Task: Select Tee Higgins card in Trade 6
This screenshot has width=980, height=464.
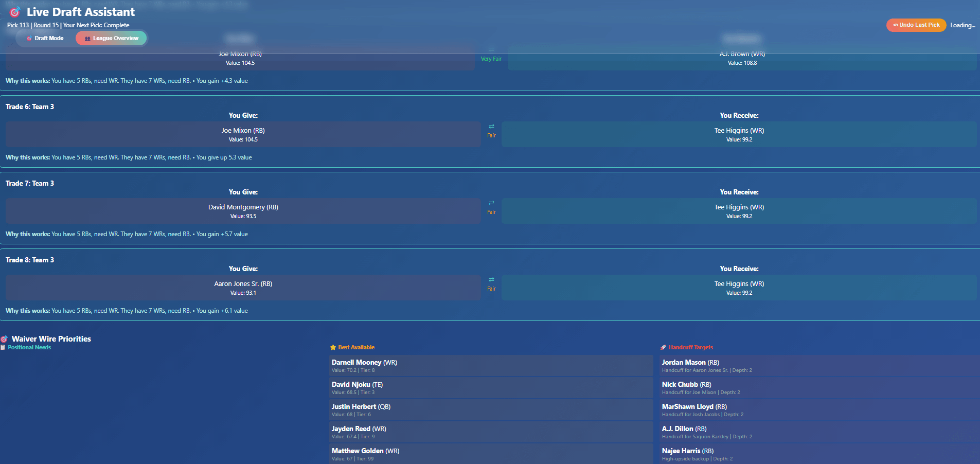Action: click(739, 134)
